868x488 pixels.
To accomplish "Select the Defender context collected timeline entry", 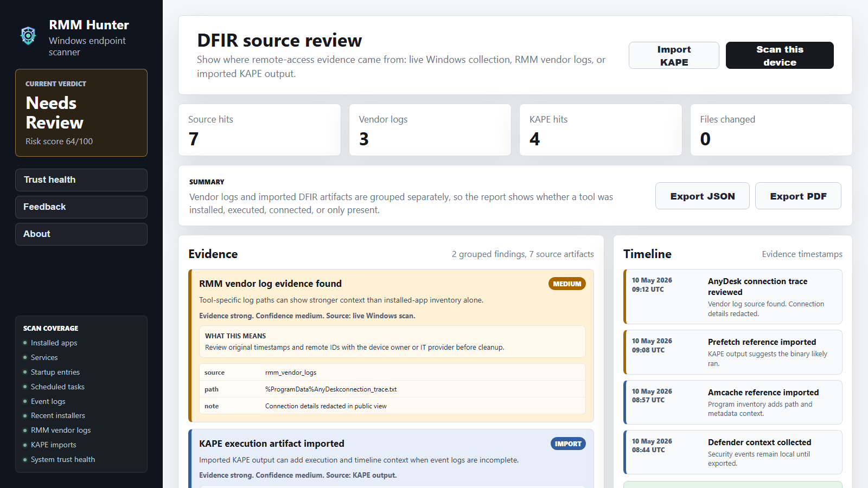I will (x=733, y=452).
